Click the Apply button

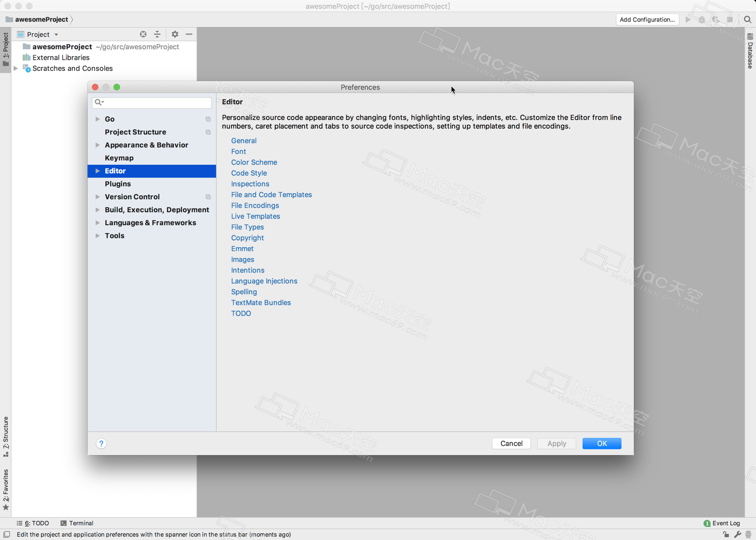(557, 443)
